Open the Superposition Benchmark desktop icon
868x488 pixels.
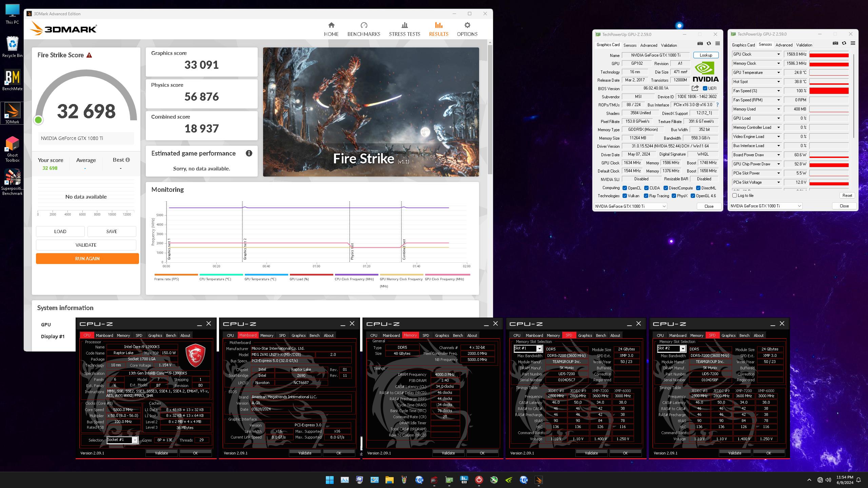click(12, 182)
